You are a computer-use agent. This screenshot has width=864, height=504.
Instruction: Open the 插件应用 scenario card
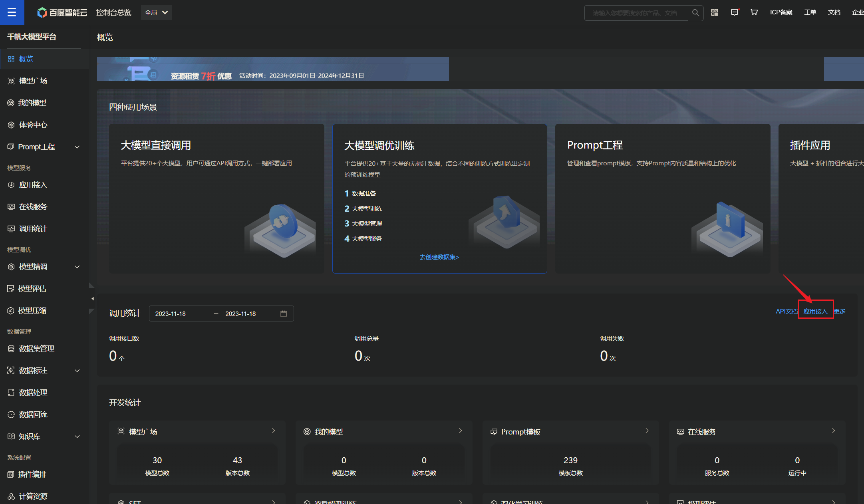821,198
